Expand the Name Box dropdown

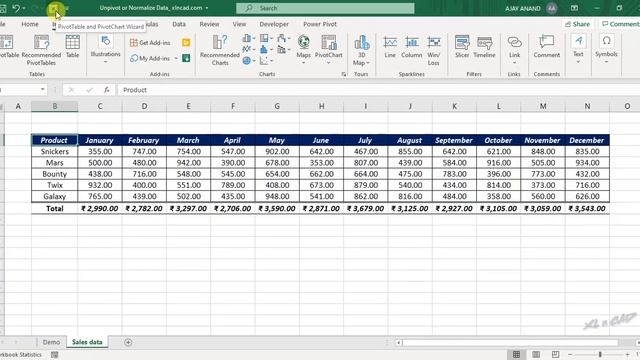point(42,89)
